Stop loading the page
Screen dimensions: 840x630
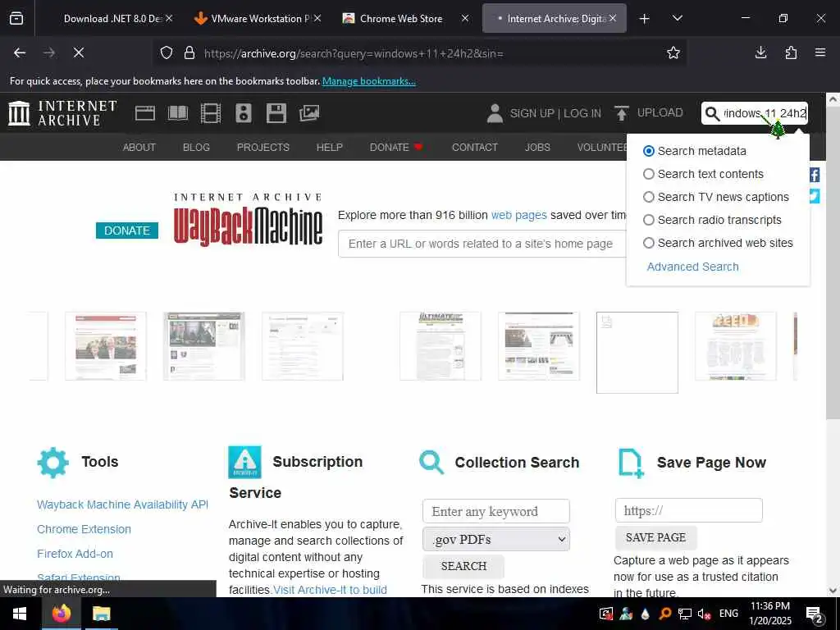(79, 52)
